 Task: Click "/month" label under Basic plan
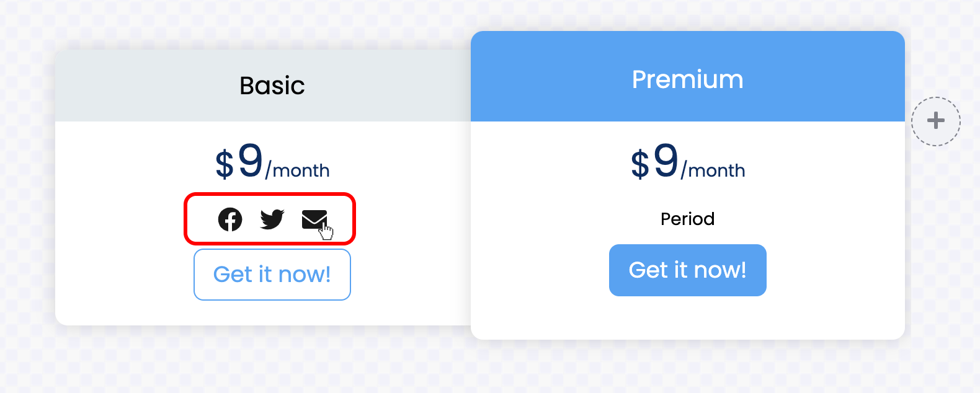point(298,170)
